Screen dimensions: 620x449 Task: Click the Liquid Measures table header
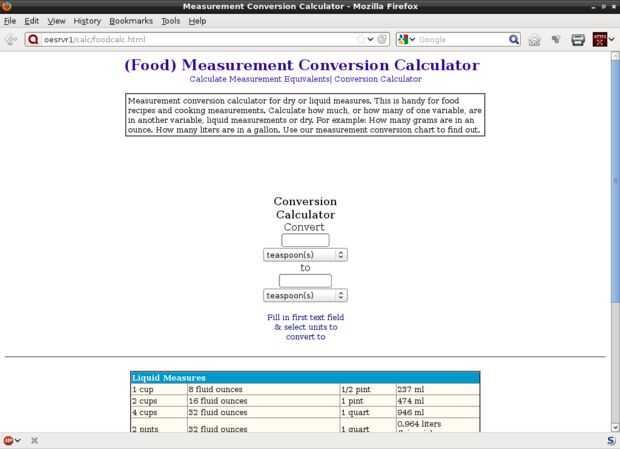click(x=305, y=378)
